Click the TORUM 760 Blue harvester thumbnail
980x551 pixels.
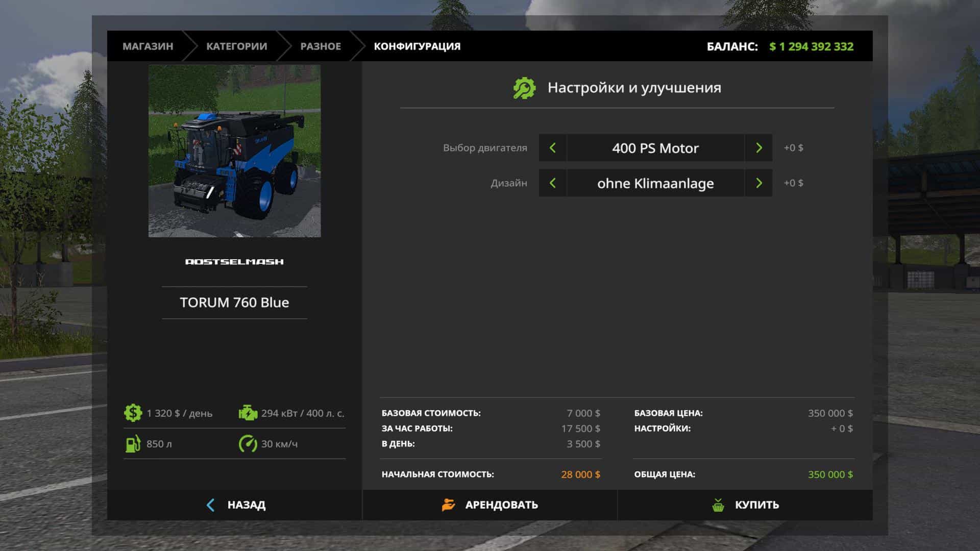pyautogui.click(x=234, y=151)
